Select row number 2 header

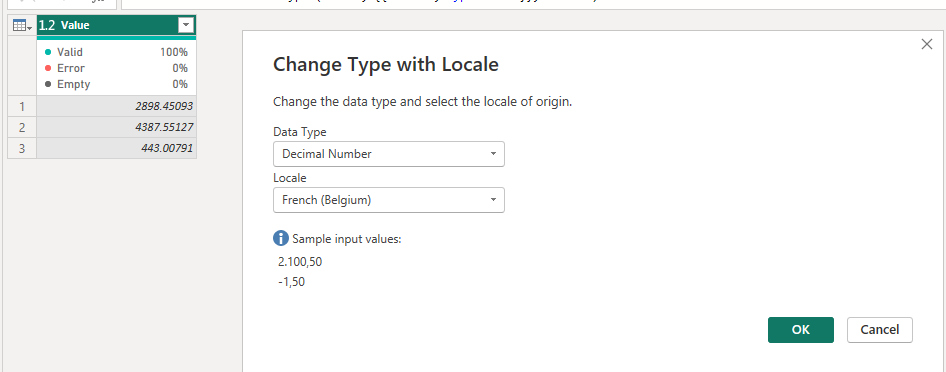tap(22, 127)
